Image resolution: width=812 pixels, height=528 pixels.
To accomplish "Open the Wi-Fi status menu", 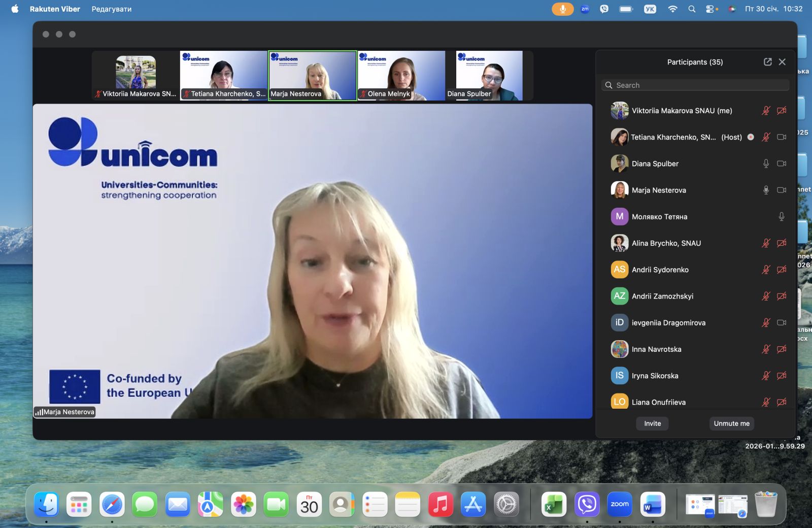I will (x=672, y=9).
